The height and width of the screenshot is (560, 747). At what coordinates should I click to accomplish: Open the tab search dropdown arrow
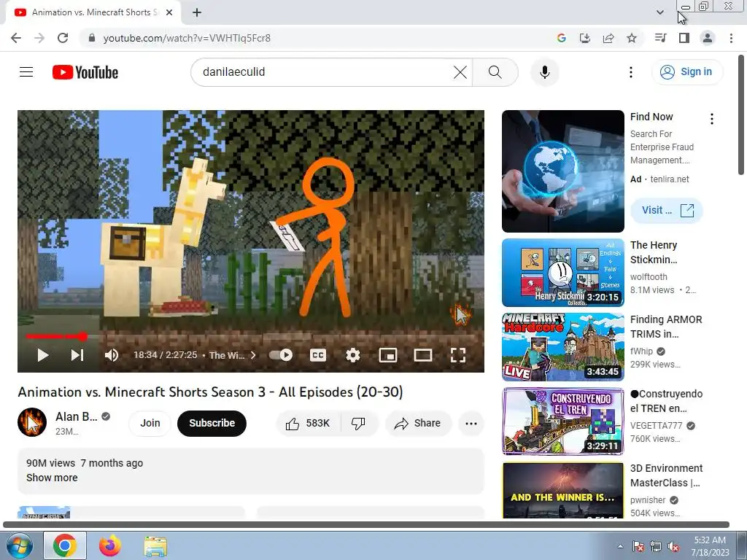(660, 12)
